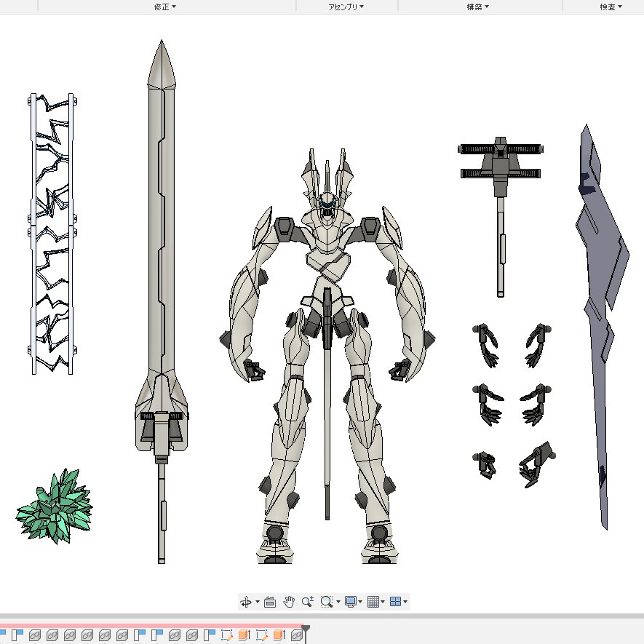Open the 修正 toolbar dropdown

click(164, 7)
